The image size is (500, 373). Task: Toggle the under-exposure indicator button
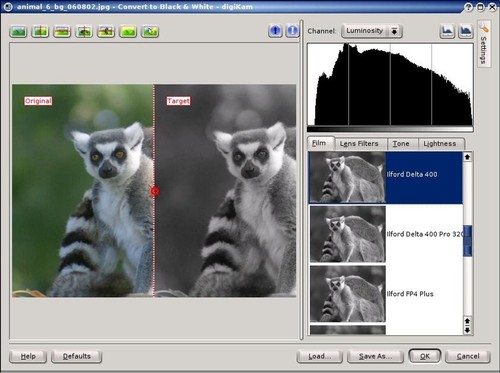click(x=275, y=31)
